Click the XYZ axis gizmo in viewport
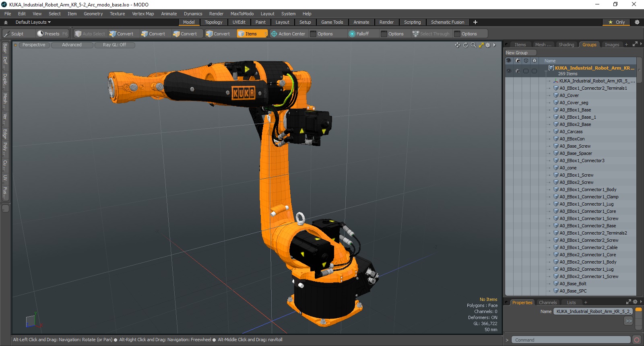 click(x=34, y=320)
